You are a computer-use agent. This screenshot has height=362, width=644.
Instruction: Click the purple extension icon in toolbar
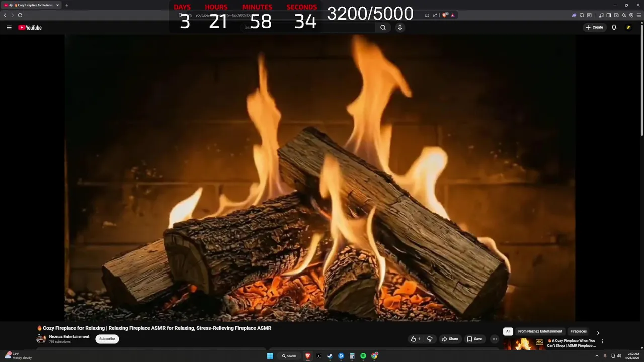tap(574, 15)
